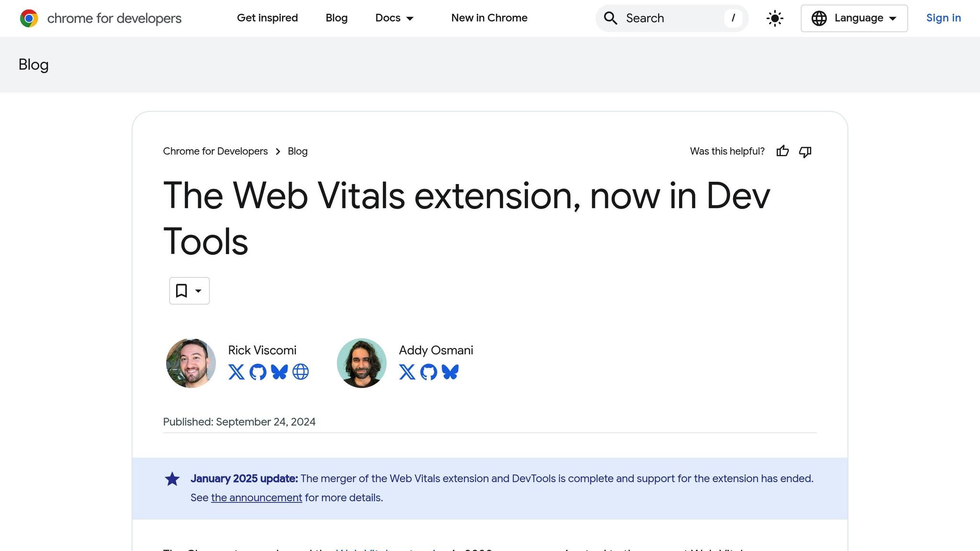Click Addy Osmani author name
The height and width of the screenshot is (551, 980).
pos(436,350)
